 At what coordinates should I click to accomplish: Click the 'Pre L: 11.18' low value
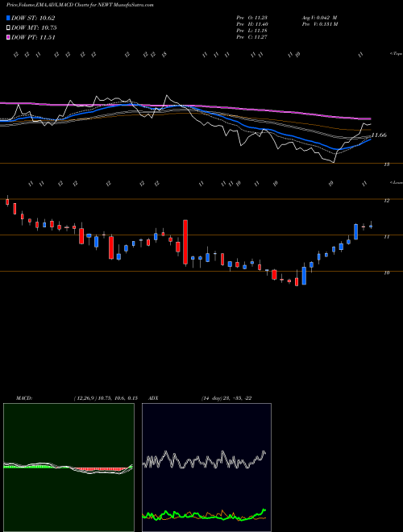pyautogui.click(x=252, y=31)
